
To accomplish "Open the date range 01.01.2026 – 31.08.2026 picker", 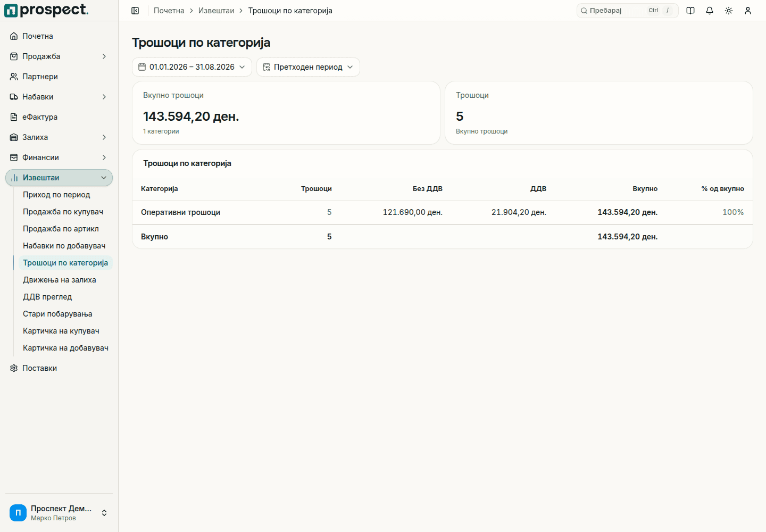I will (x=192, y=67).
